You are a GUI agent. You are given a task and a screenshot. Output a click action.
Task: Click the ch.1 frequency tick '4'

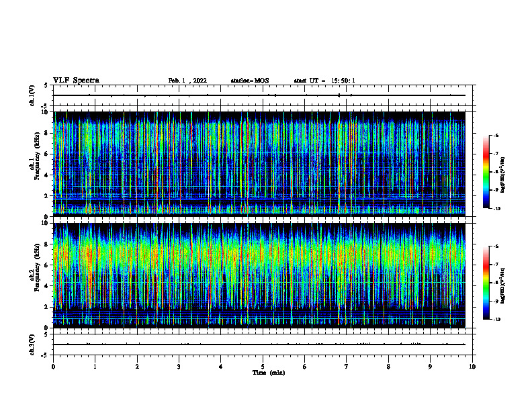(47, 175)
